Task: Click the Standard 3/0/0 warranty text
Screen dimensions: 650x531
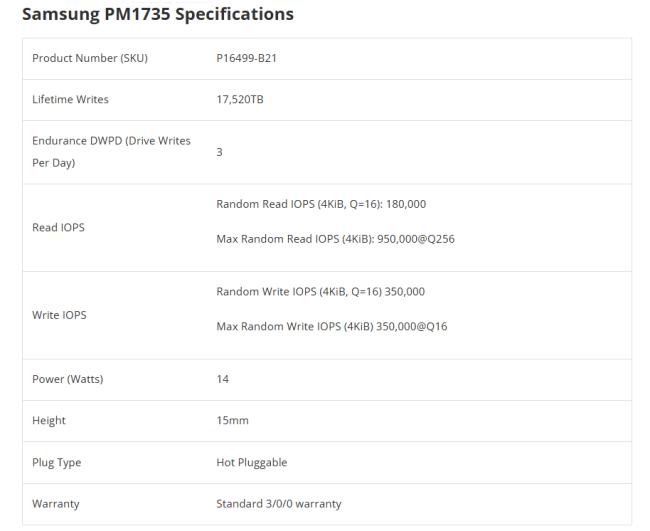Action: click(278, 504)
